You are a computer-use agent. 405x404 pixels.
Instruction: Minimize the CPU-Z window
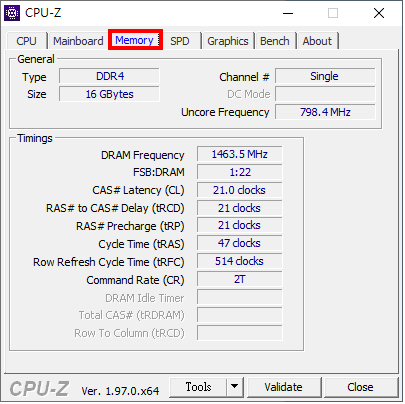click(x=288, y=13)
